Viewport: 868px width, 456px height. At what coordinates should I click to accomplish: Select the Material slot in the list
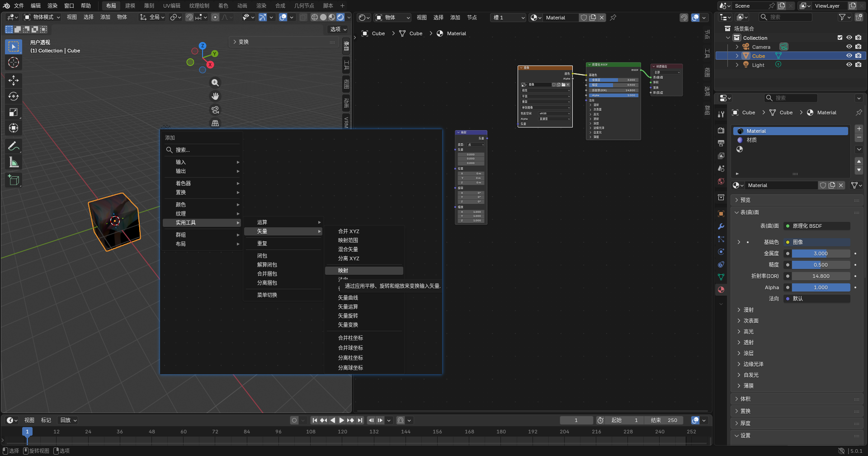pyautogui.click(x=790, y=131)
